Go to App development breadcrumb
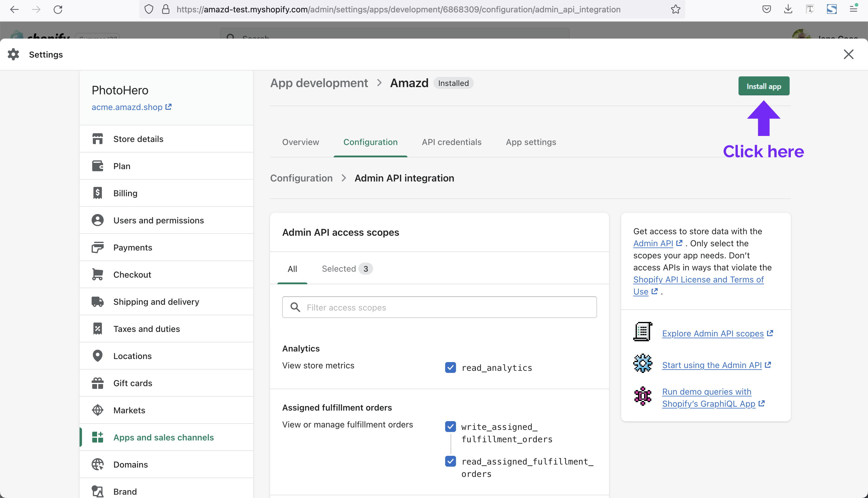The image size is (868, 498). (x=319, y=83)
